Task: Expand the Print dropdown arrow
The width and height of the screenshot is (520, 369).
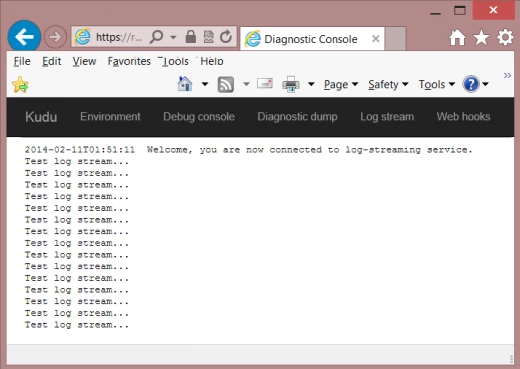Action: (311, 84)
